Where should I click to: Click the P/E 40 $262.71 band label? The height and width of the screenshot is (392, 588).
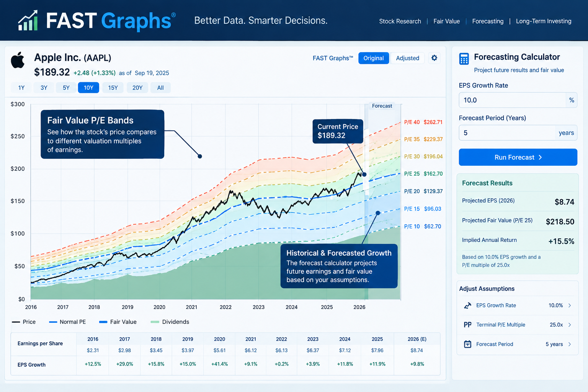(423, 122)
